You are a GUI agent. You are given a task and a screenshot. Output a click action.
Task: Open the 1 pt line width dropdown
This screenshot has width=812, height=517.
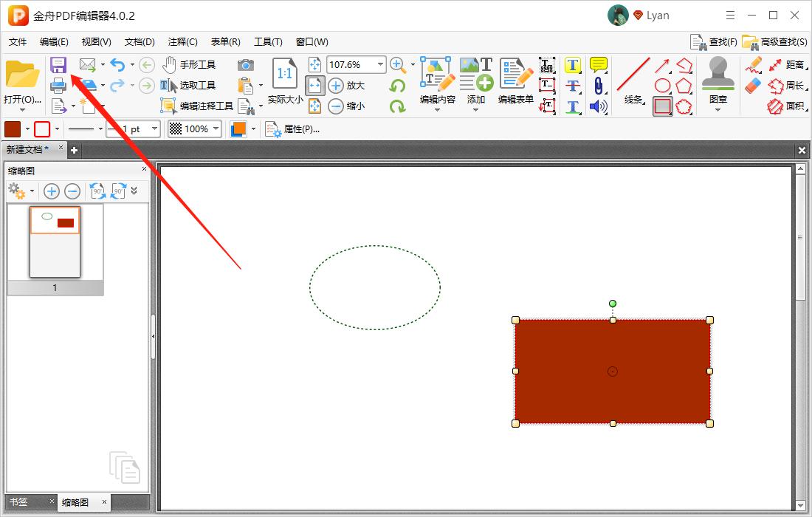(154, 129)
